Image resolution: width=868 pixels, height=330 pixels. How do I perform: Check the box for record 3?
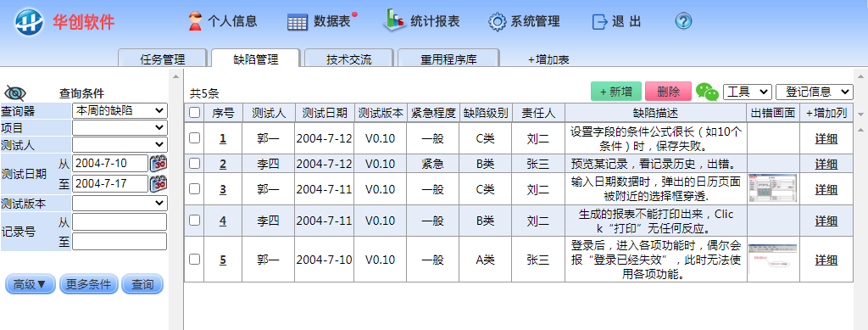coord(194,188)
